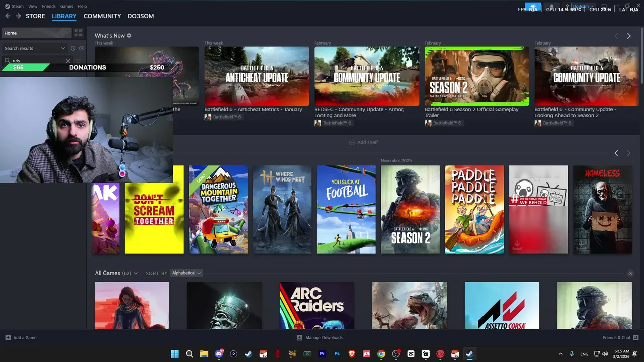Open the collections grid view icon
Screen dimensions: 644x362
[78, 33]
